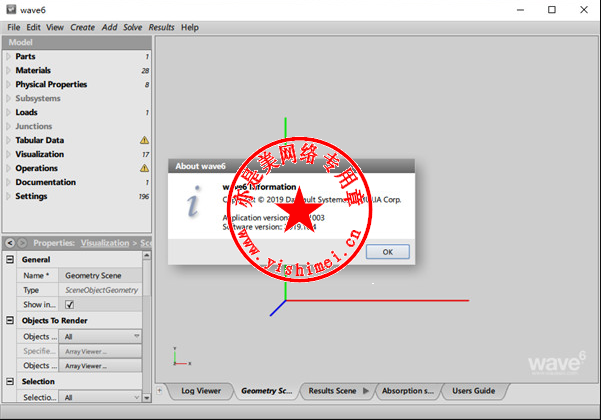
Task: Switch to the Users Guide tab
Action: click(474, 391)
